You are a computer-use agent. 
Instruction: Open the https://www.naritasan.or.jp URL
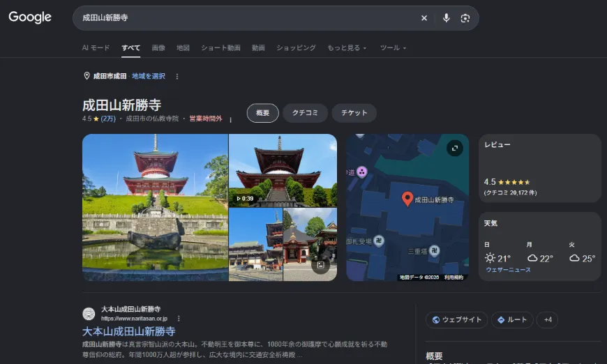(134, 319)
